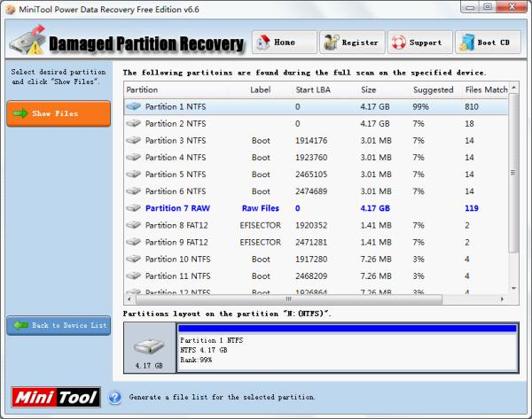
Task: Click the drive icon for Partition 6 NTFS
Action: (133, 191)
